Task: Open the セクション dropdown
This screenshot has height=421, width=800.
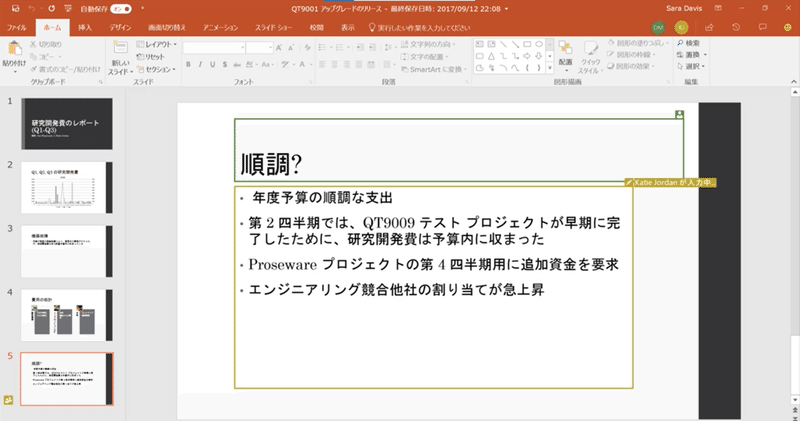Action: click(156, 69)
